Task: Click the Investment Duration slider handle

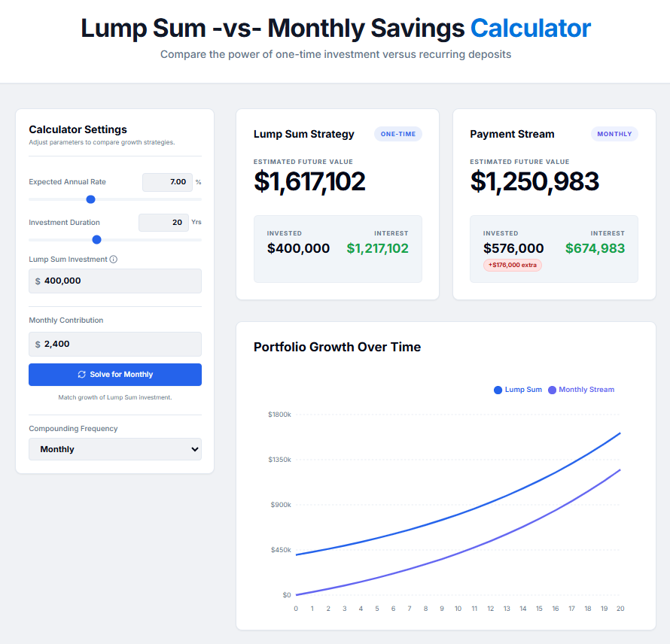Action: [96, 240]
